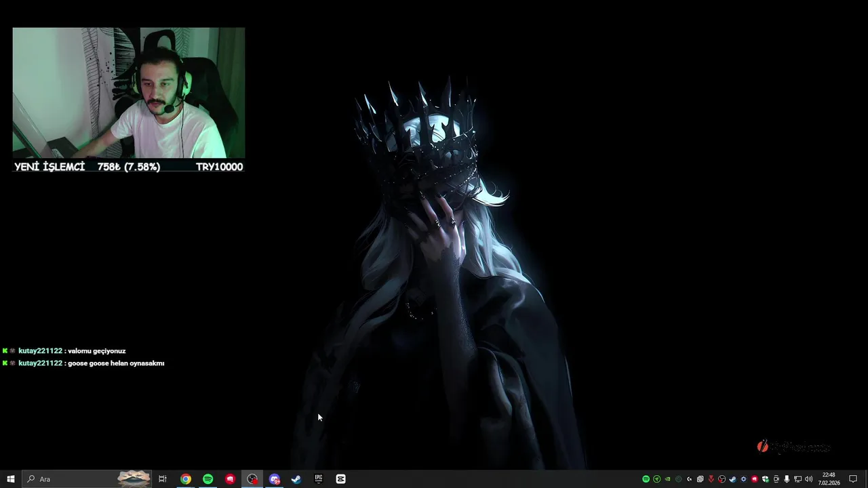Open NVIDIA tray icon
The width and height of the screenshot is (868, 488).
pos(667,479)
